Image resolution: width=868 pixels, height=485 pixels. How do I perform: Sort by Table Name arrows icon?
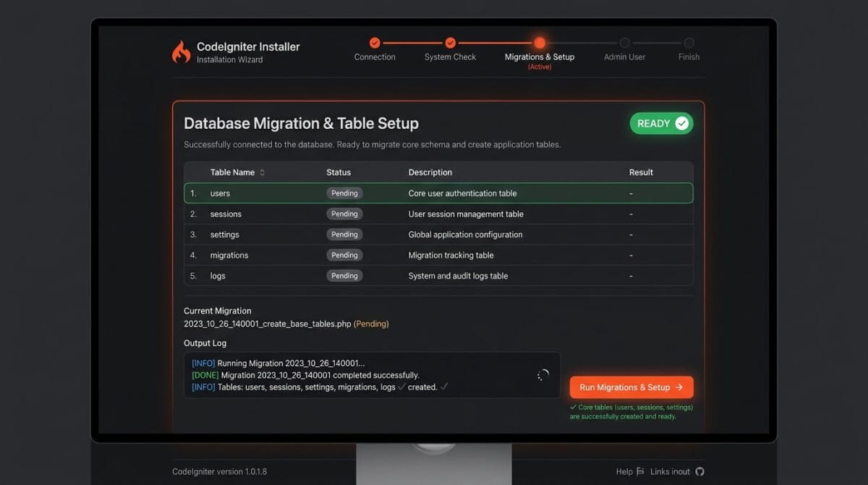[x=262, y=172]
